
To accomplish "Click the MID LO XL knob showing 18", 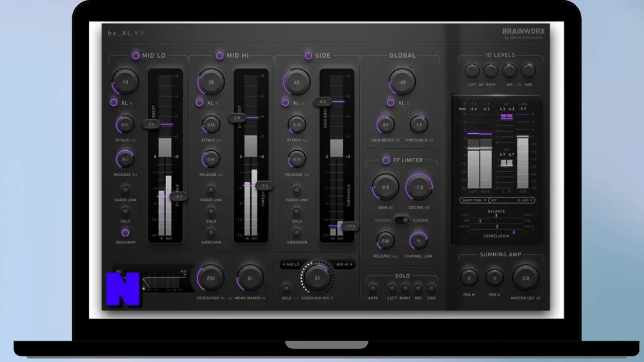I will pyautogui.click(x=125, y=82).
